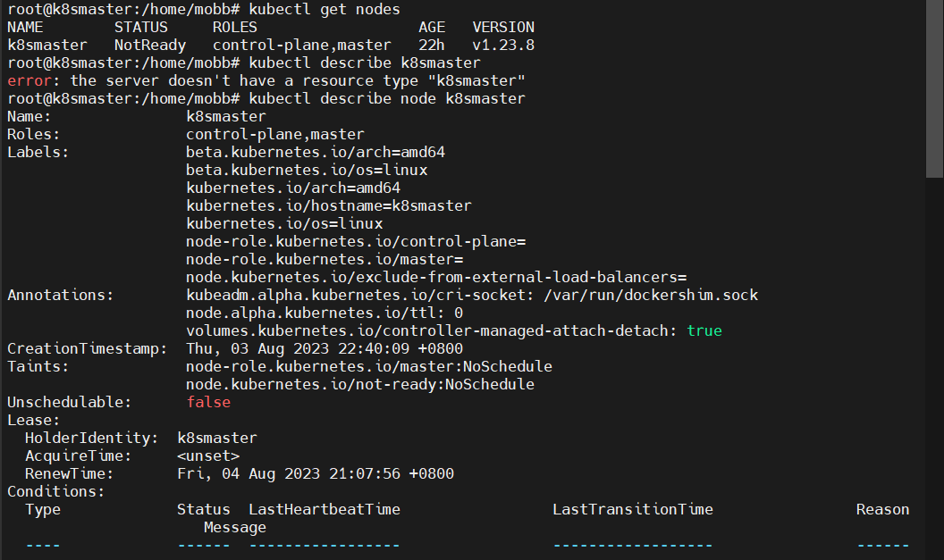Click the green true value
The height and width of the screenshot is (560, 944).
pos(704,330)
